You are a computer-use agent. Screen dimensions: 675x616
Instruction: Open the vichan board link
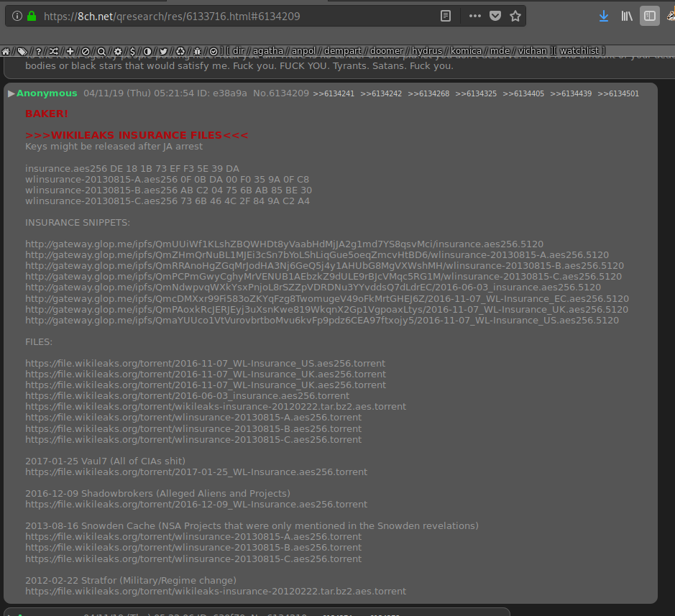(x=532, y=51)
